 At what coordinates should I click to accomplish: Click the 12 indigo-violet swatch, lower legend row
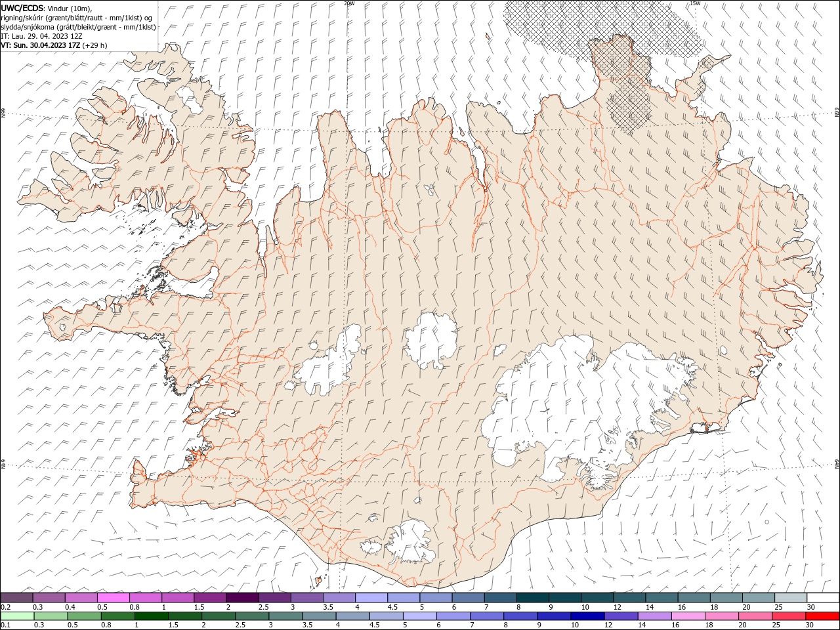(x=620, y=616)
